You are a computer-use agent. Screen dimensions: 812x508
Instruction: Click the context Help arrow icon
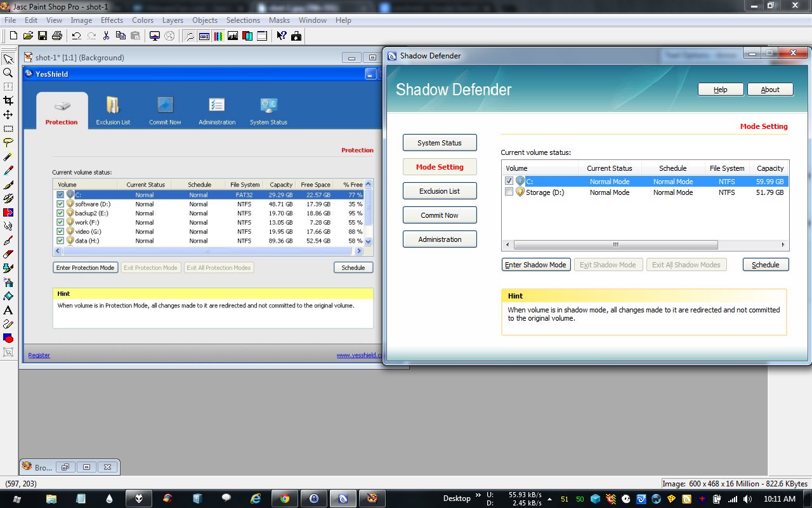coord(282,36)
